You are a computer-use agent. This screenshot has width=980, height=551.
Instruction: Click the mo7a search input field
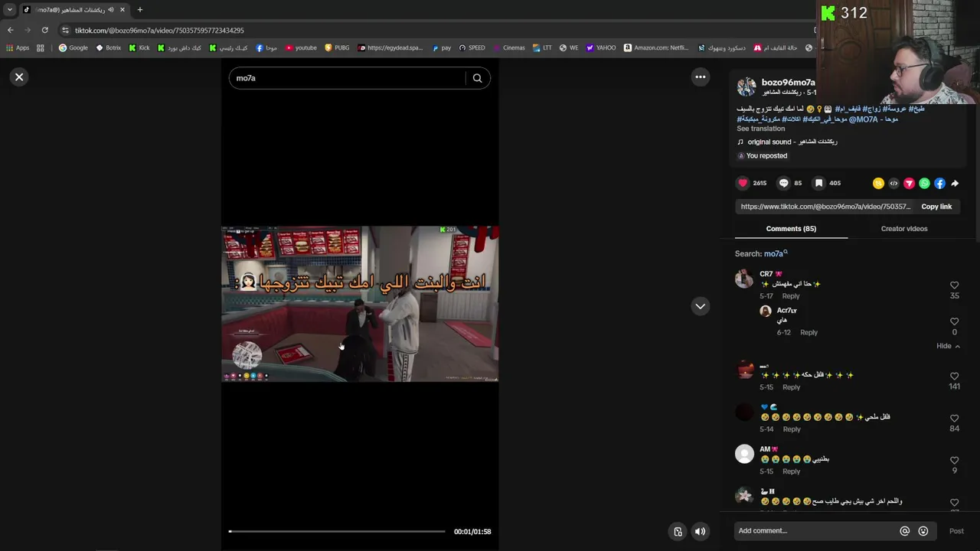[x=347, y=78]
